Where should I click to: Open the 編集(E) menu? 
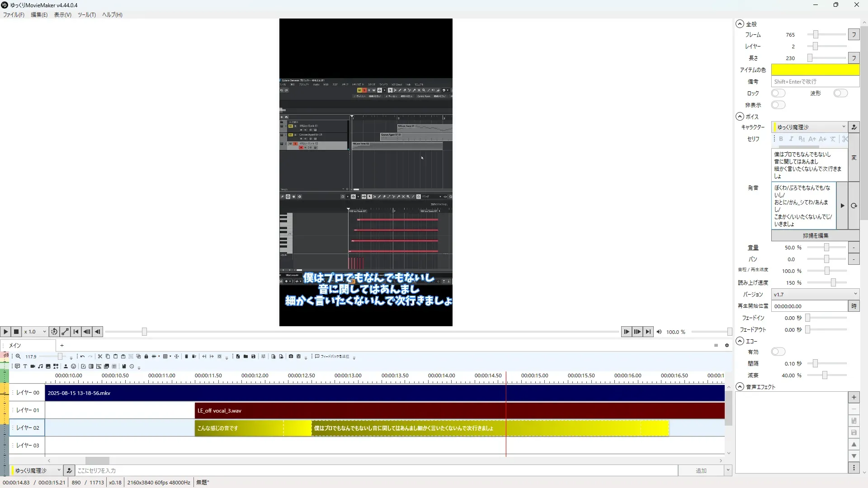[x=39, y=14]
